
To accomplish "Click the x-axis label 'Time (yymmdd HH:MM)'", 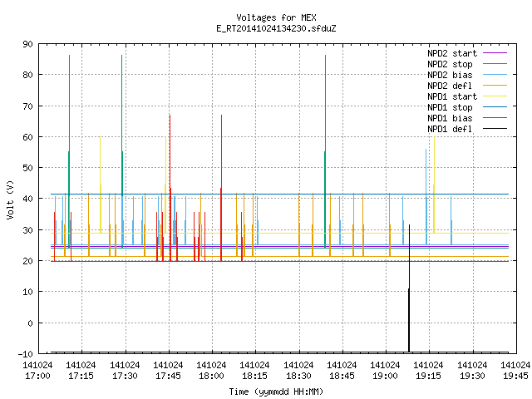I will click(276, 392).
